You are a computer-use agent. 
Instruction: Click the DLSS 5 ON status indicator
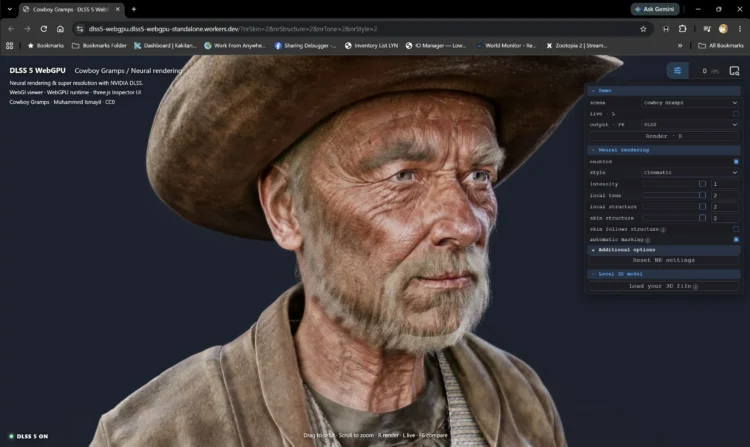coord(28,436)
